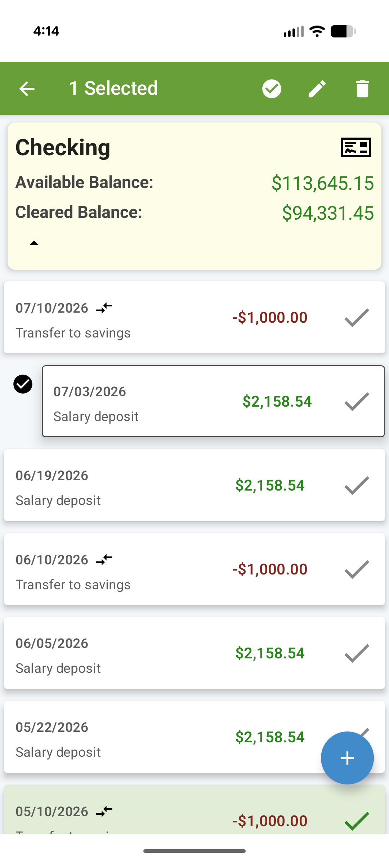The height and width of the screenshot is (868, 389).
Task: Open the 06/10/2026 Transfer to savings entry
Action: tap(194, 569)
